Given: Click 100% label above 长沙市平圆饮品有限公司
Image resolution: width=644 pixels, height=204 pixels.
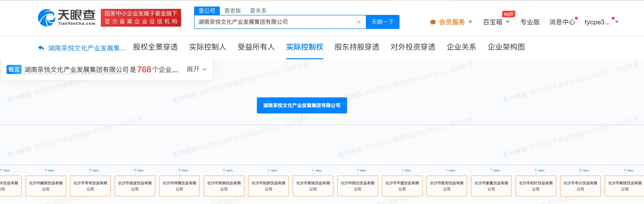Looking at the screenshot, I should (407, 170).
